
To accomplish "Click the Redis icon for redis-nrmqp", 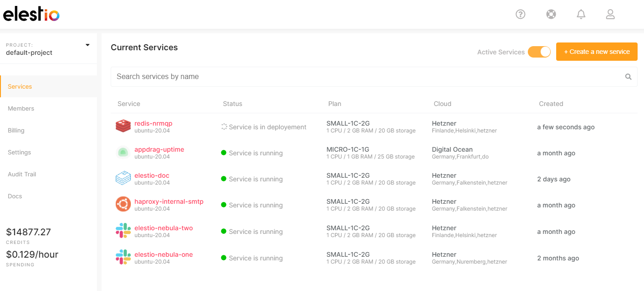I will coord(123,127).
